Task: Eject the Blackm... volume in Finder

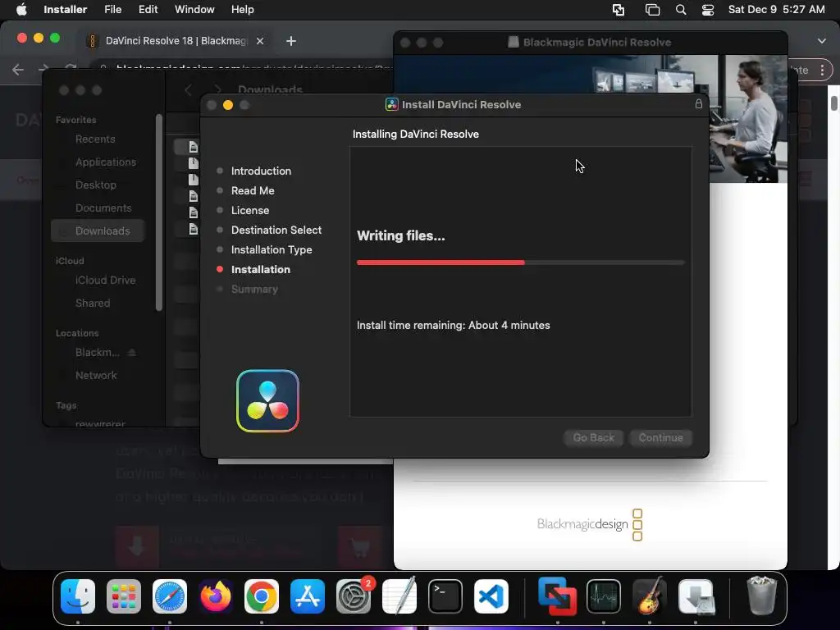Action: click(132, 352)
